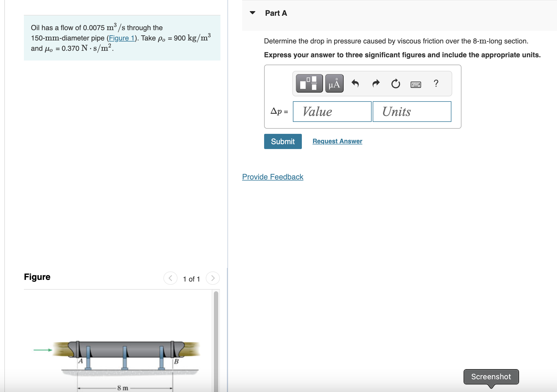This screenshot has width=557, height=392.
Task: Click the Figure heading
Action: pos(37,277)
